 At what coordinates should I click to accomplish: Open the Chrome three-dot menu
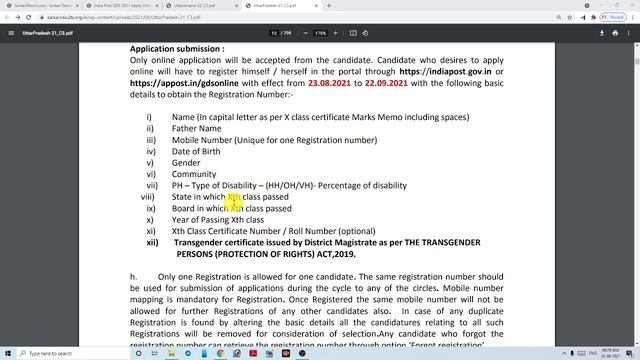point(633,18)
